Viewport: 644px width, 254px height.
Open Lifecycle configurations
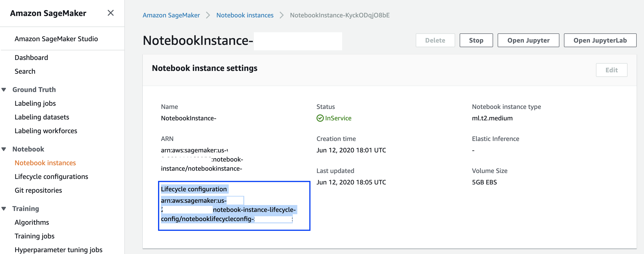click(51, 177)
